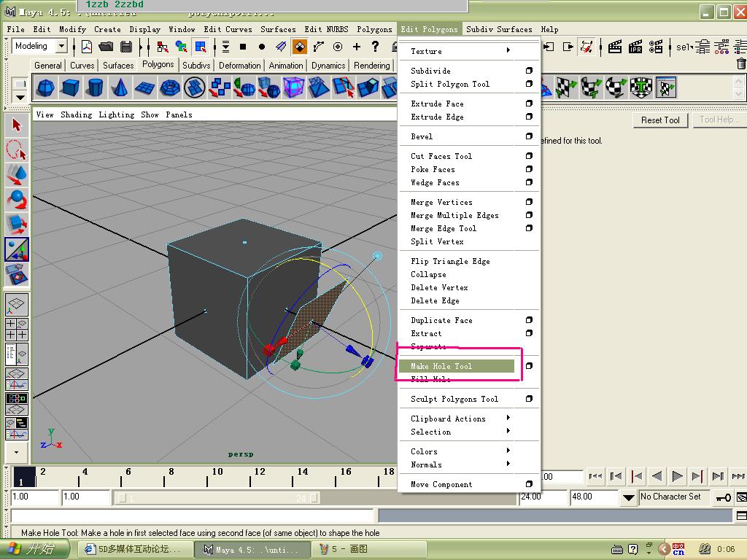Activate the Lasso select tool
Image resolution: width=747 pixels, height=560 pixels.
pos(17,149)
